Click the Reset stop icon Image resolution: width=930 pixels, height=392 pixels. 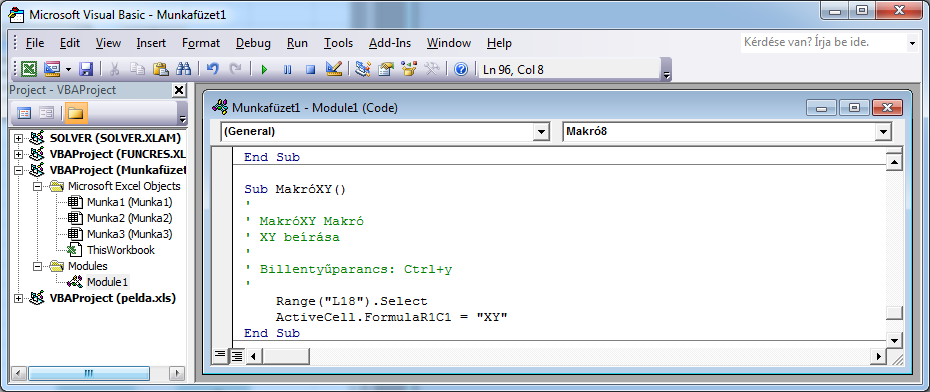coord(310,69)
